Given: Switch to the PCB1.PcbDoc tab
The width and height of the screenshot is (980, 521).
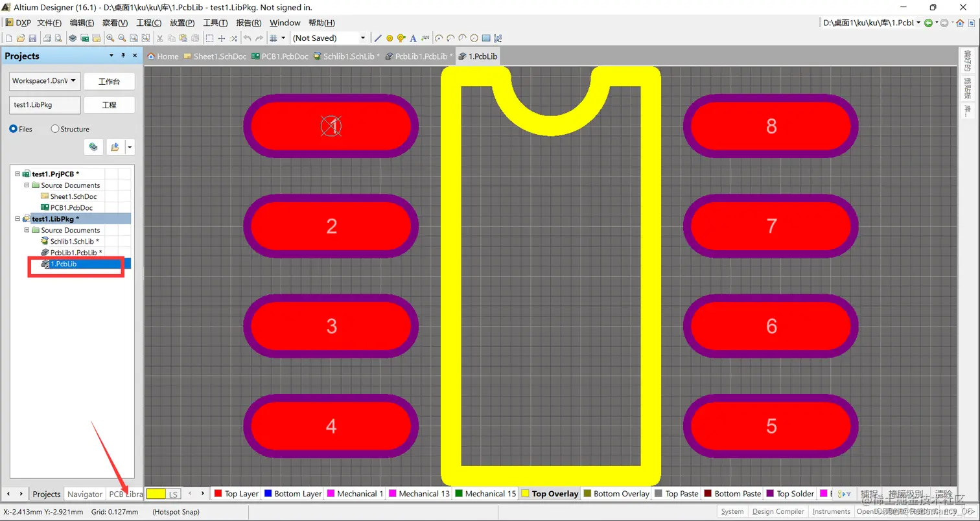Looking at the screenshot, I should pos(280,56).
